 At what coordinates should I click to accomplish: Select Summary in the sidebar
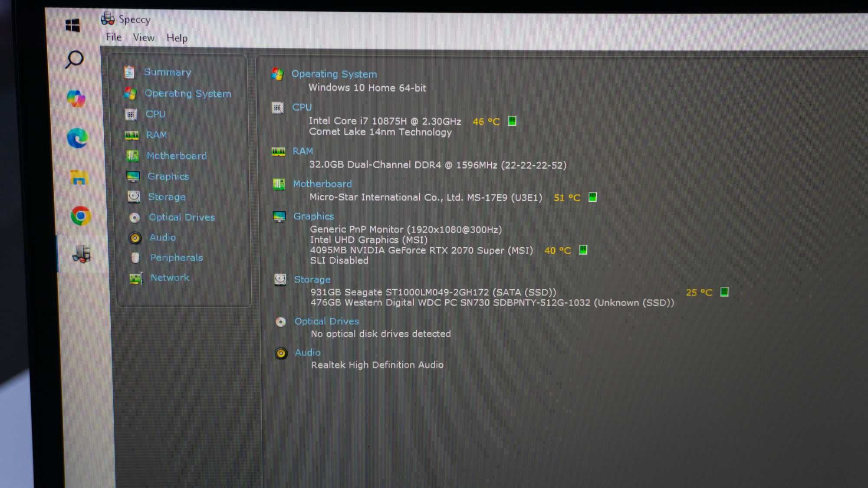pos(168,72)
